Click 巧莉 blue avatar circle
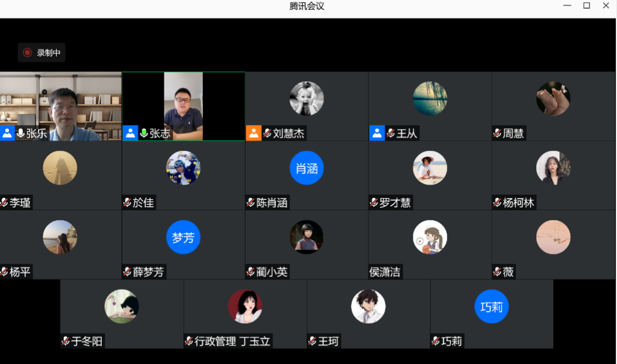 tap(491, 307)
